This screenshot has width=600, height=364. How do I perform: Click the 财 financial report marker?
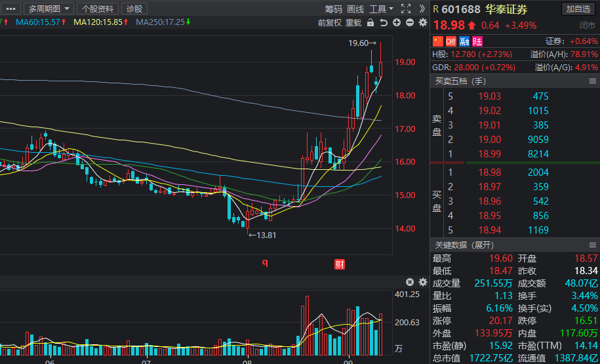pyautogui.click(x=340, y=264)
